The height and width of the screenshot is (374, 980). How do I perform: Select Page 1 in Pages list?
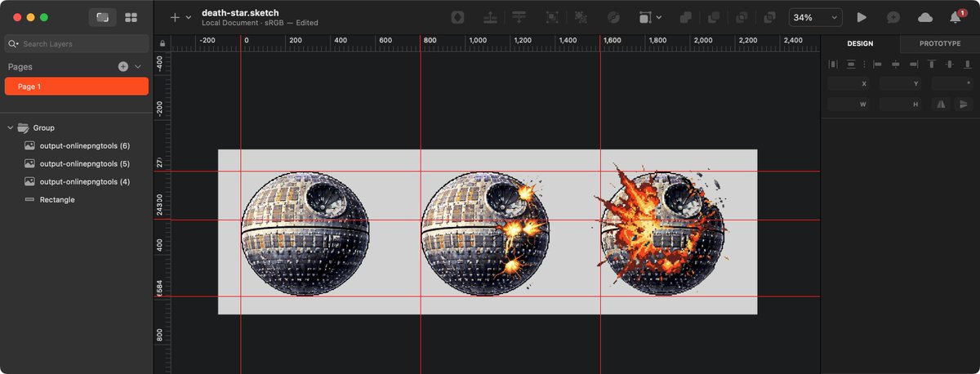pyautogui.click(x=77, y=87)
